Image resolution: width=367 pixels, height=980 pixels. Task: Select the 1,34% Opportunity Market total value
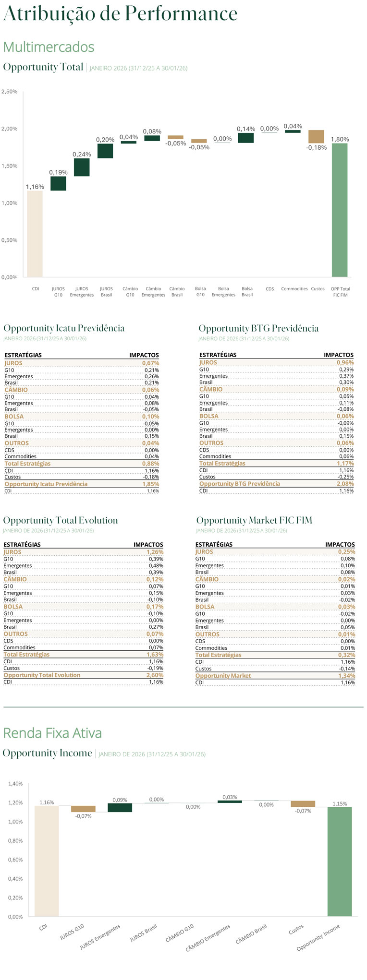pyautogui.click(x=346, y=676)
